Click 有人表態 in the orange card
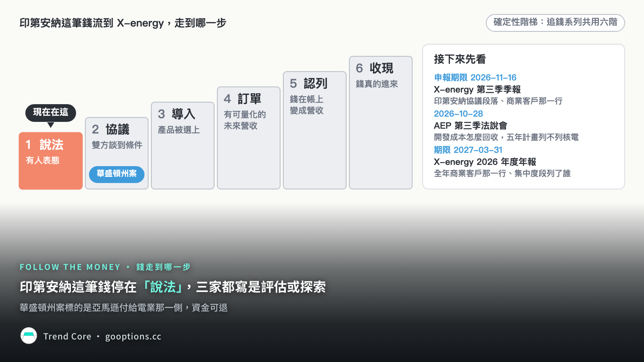The height and width of the screenshot is (362, 644). 43,160
